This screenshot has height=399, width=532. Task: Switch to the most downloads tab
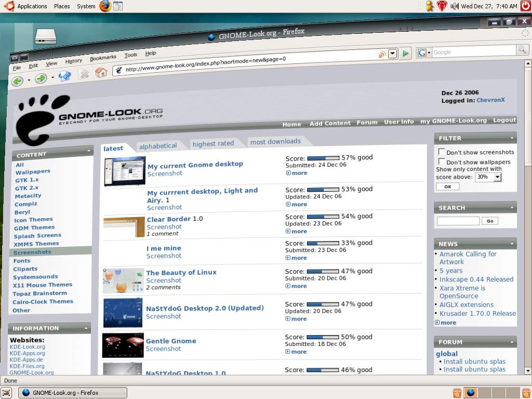(x=275, y=141)
